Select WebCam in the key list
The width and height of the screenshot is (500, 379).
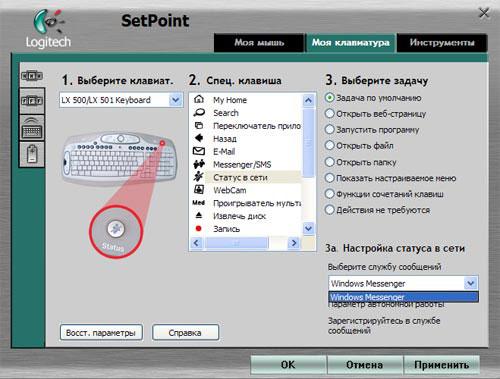pos(230,190)
